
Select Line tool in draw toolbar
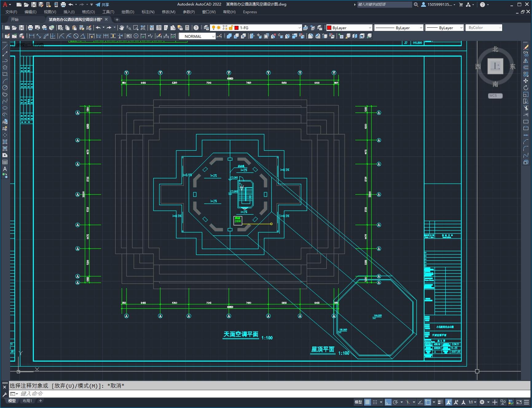(x=5, y=47)
